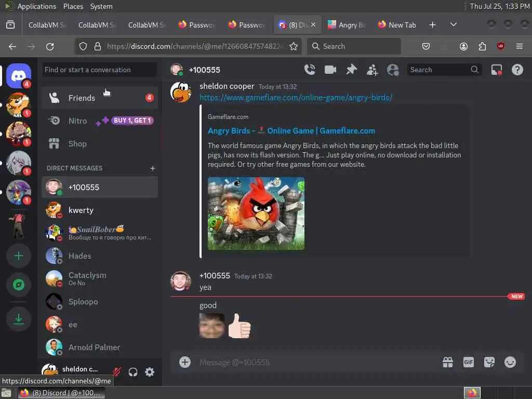Toggle microphone mute in user panel

(117, 372)
